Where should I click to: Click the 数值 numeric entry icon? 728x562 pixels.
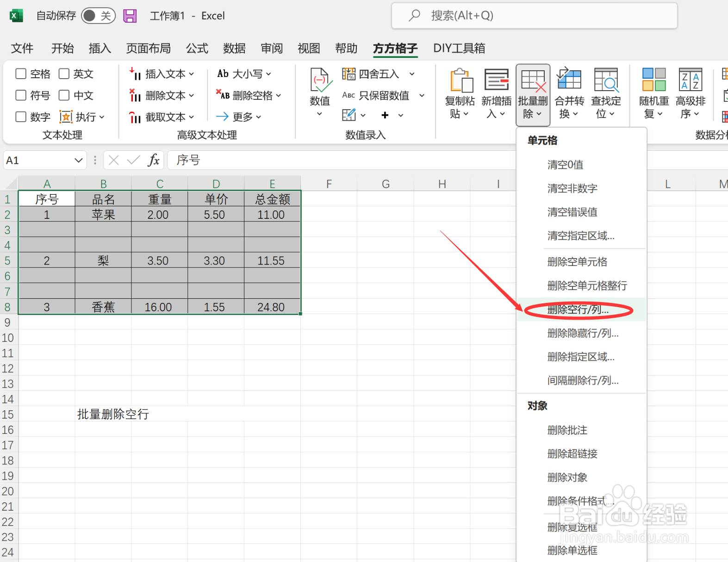coord(320,80)
